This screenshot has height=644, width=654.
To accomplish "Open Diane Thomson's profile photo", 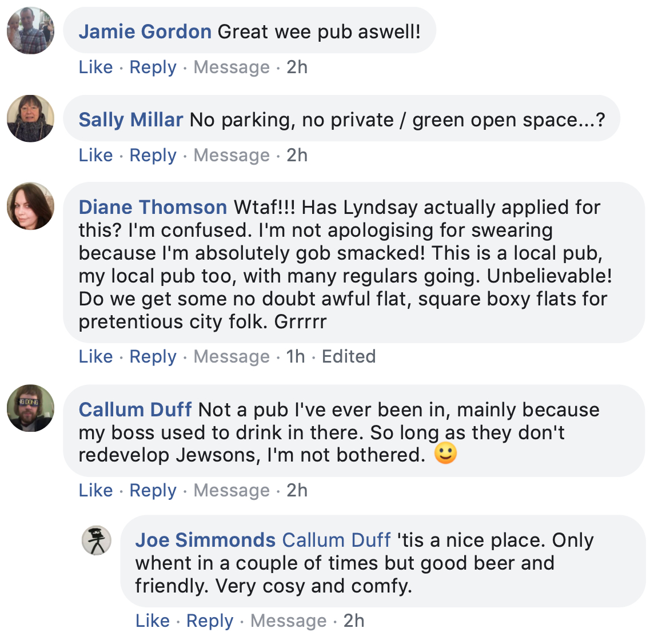I will pos(30,206).
